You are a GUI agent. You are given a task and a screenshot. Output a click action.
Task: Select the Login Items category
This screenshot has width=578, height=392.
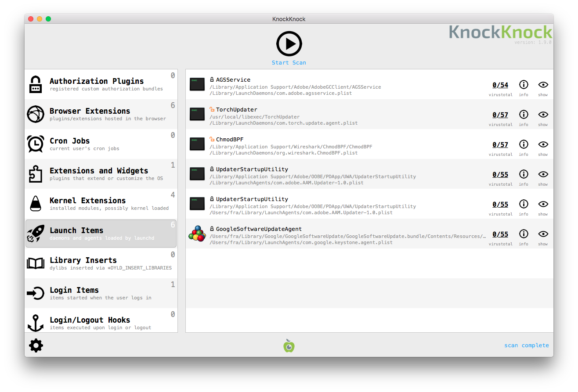tap(101, 293)
